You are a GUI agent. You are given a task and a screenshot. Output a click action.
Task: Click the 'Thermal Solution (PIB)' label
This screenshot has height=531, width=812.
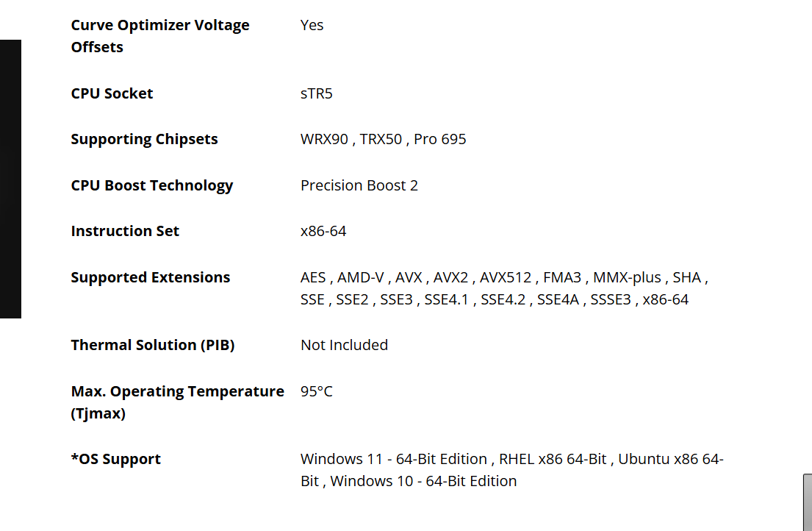click(152, 345)
